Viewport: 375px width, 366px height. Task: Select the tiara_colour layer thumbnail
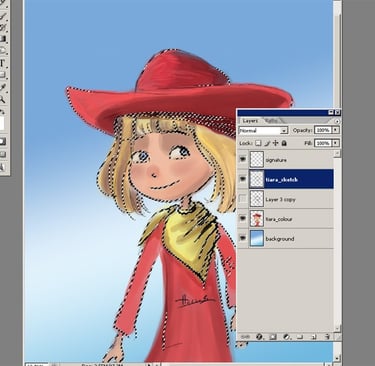point(257,219)
